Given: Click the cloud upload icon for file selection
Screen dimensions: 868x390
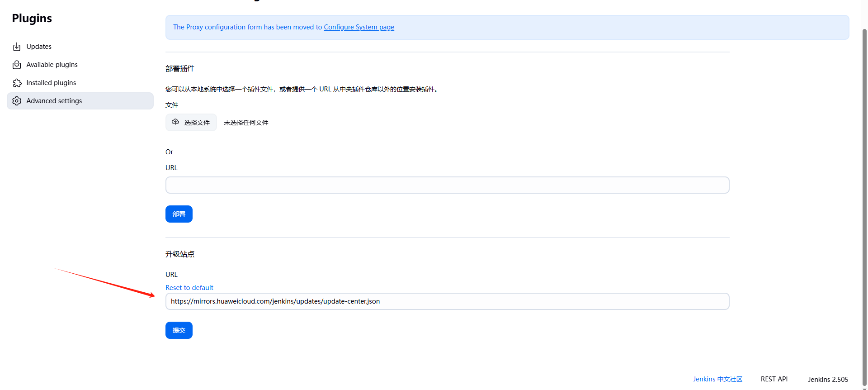Looking at the screenshot, I should click(175, 122).
